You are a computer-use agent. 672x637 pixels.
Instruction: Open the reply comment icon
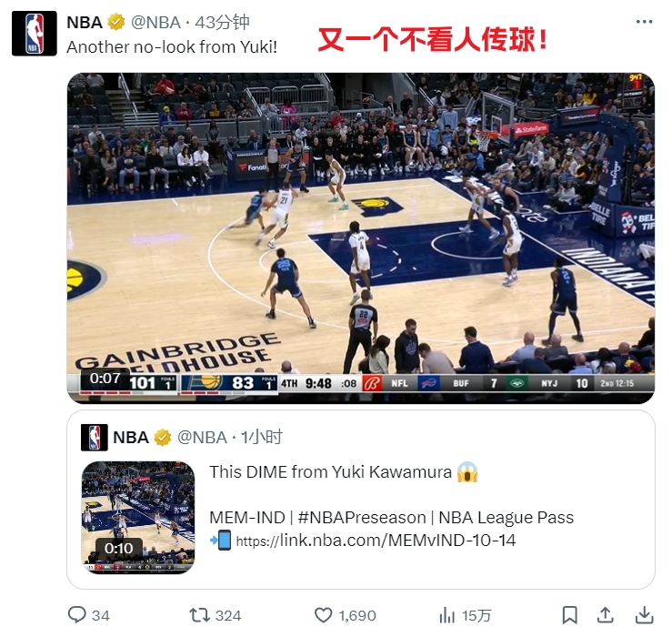(77, 614)
